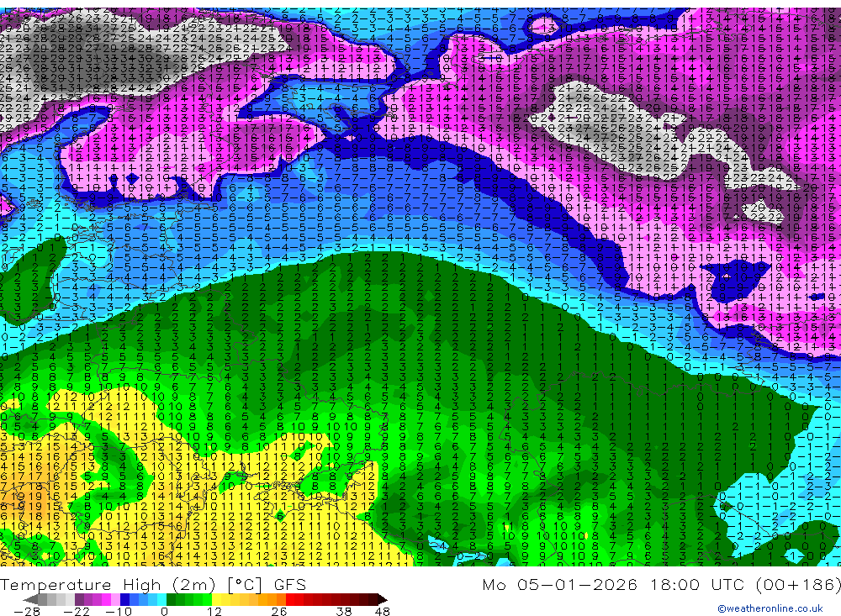Click the first yellow swatch above 12 label
This screenshot has height=616, width=841.
point(217,600)
